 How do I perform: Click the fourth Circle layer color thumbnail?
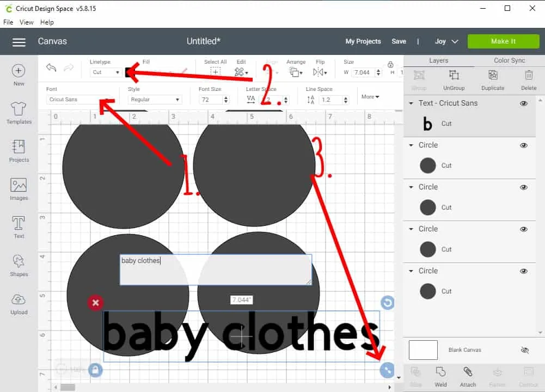click(x=427, y=291)
